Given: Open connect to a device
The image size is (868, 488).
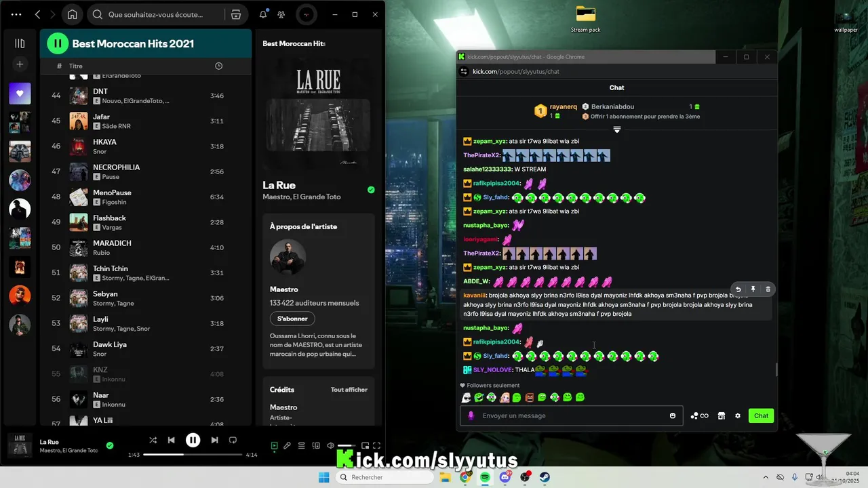Looking at the screenshot, I should pyautogui.click(x=316, y=445).
